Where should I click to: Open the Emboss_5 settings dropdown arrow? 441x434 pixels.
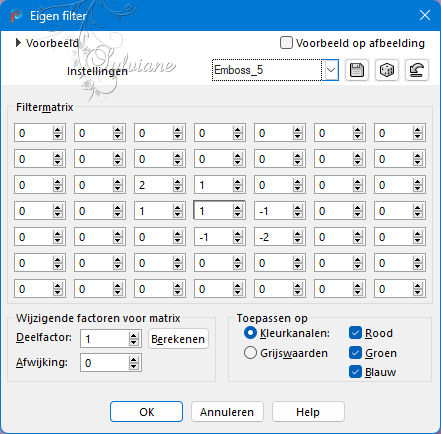point(331,70)
